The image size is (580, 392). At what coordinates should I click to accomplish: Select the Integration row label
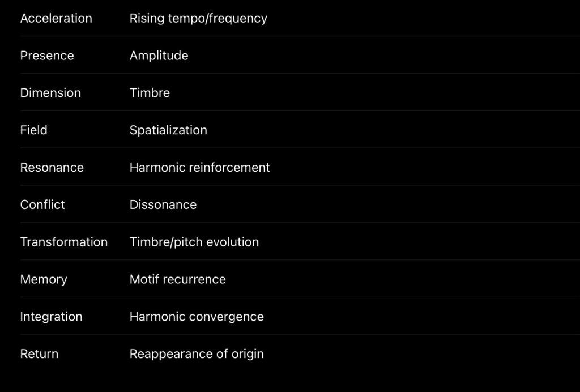tap(51, 317)
